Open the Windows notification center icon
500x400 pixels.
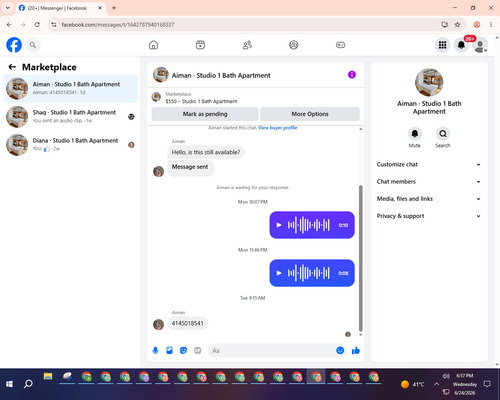pos(487,384)
